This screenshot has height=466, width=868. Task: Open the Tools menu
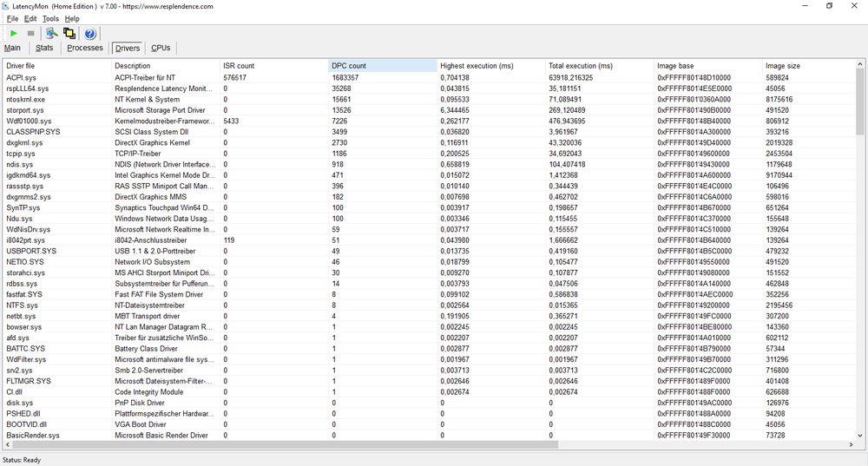point(50,18)
